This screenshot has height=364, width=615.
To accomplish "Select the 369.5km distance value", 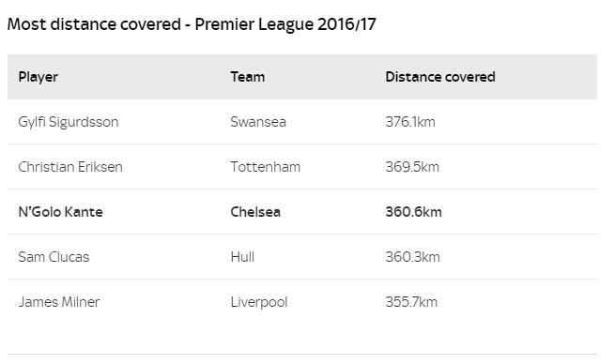I will pyautogui.click(x=412, y=167).
